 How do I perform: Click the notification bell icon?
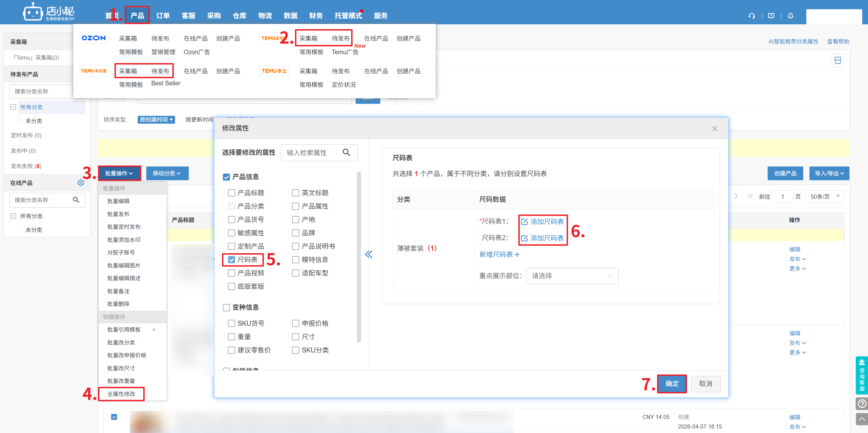[x=791, y=16]
